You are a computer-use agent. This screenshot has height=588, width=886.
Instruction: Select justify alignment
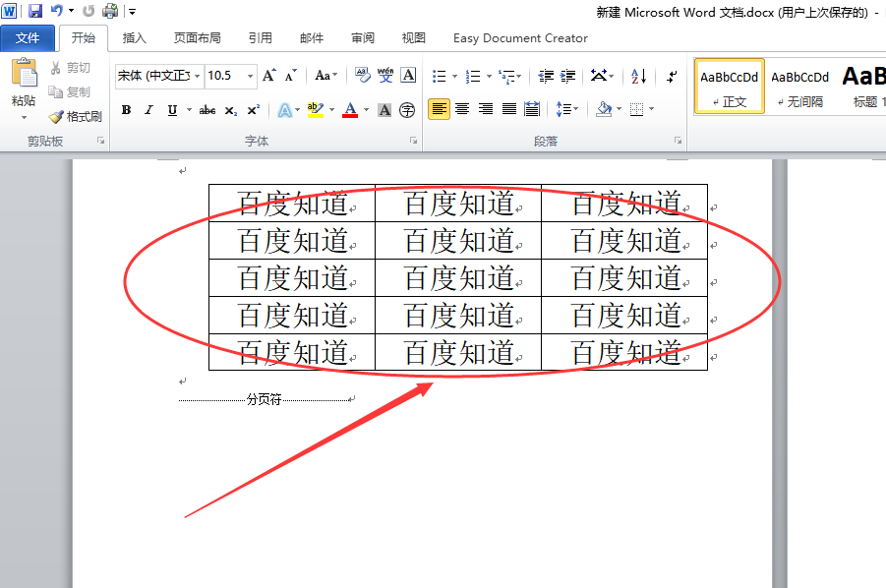(x=509, y=109)
